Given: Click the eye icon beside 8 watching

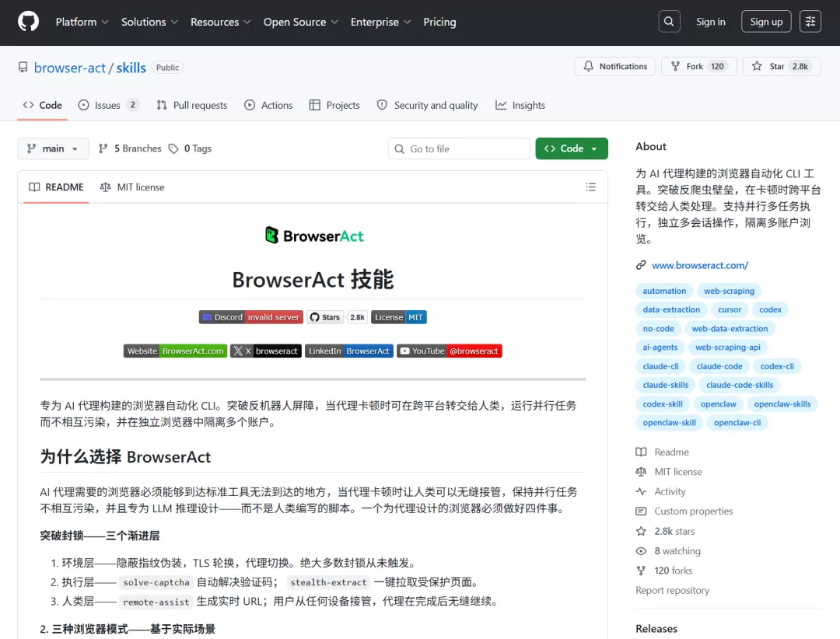Looking at the screenshot, I should coord(641,550).
